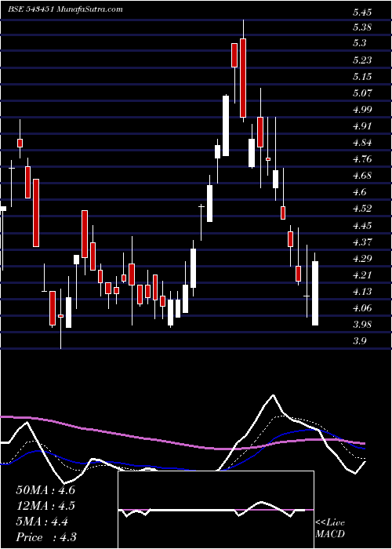The height and width of the screenshot is (549, 392).
Task: Select the 4.29 price axis label
Action: pyautogui.click(x=362, y=259)
